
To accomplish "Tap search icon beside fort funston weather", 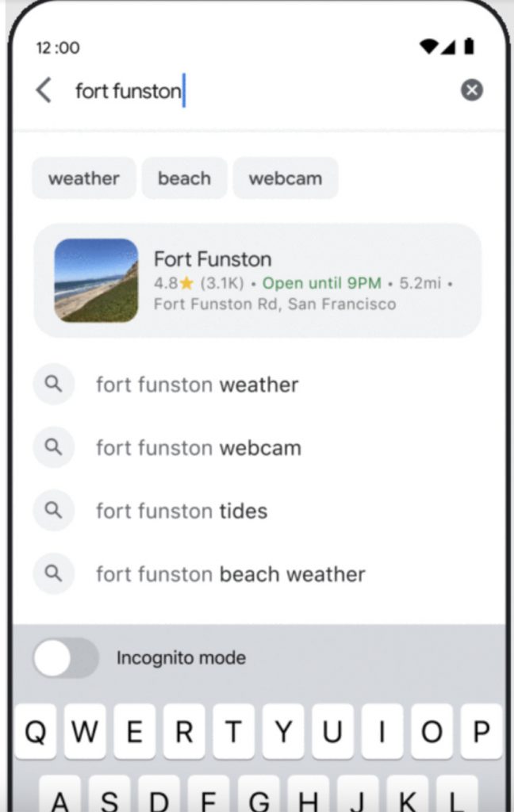I will tap(53, 385).
